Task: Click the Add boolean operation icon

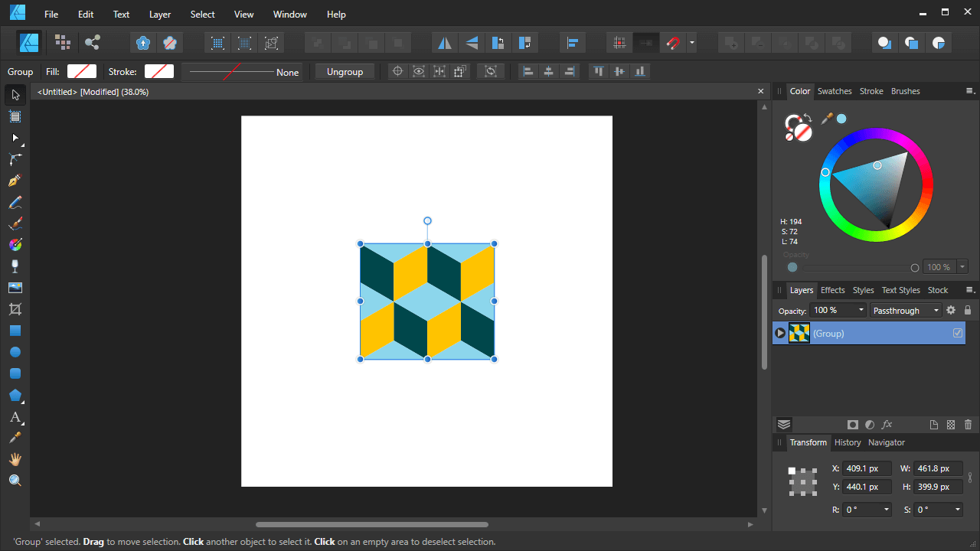Action: (731, 43)
